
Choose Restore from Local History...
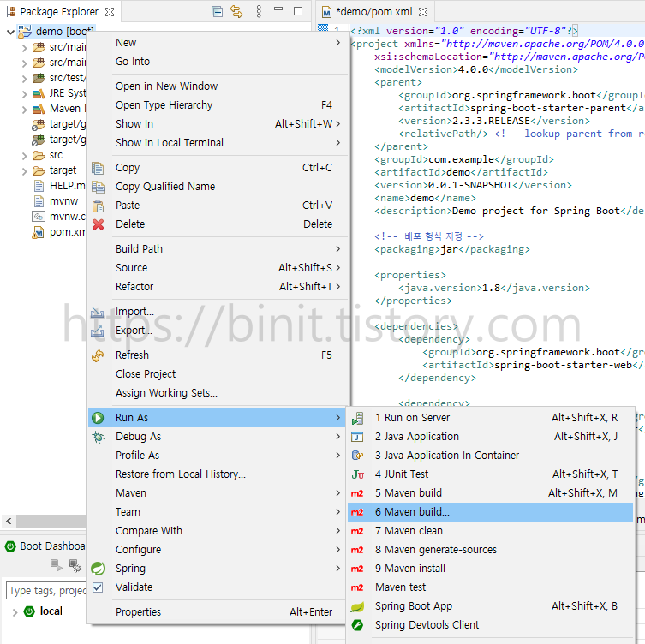218,474
